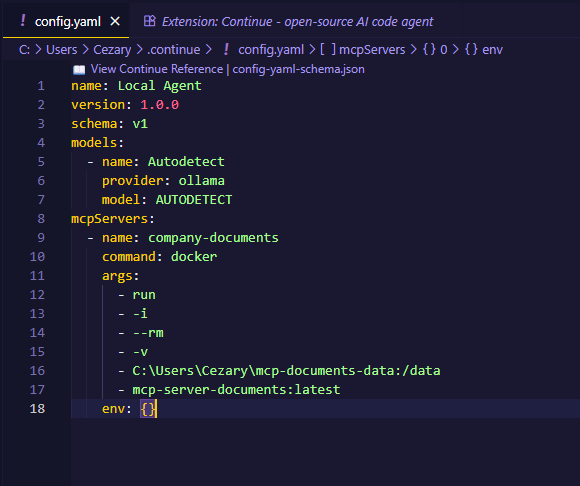This screenshot has width=580, height=486.
Task: Click the 0 object braces breadcrumb icon
Action: (429, 49)
